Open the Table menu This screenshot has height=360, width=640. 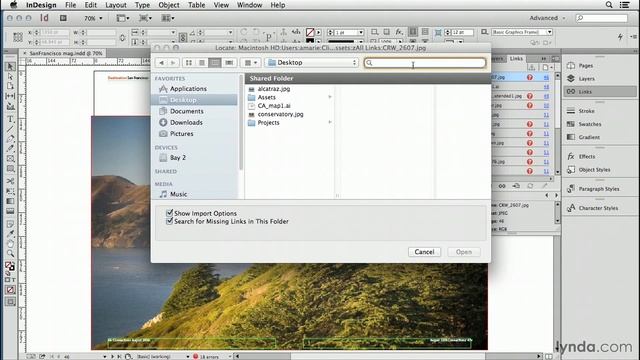196,5
